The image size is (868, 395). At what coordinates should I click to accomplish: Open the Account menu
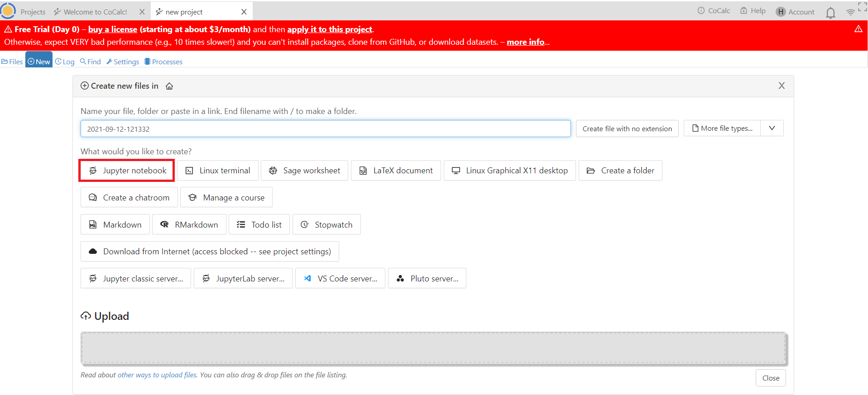coord(795,12)
